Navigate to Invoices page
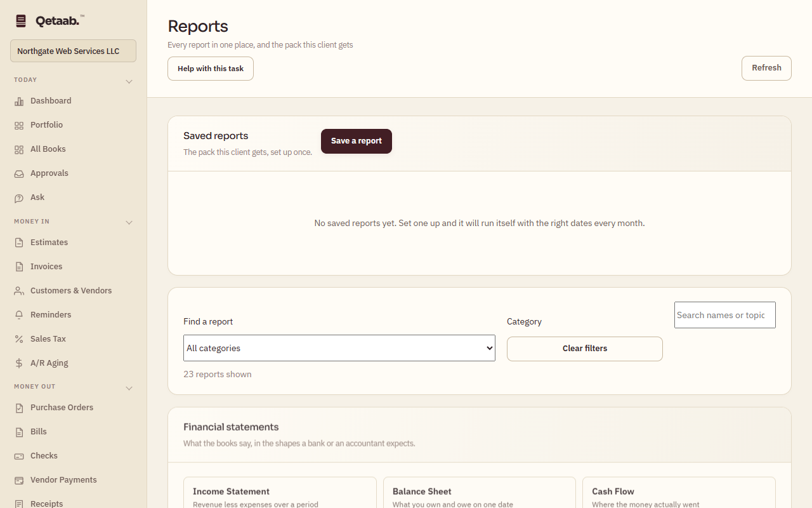Viewport: 812px width, 508px height. (x=74, y=267)
